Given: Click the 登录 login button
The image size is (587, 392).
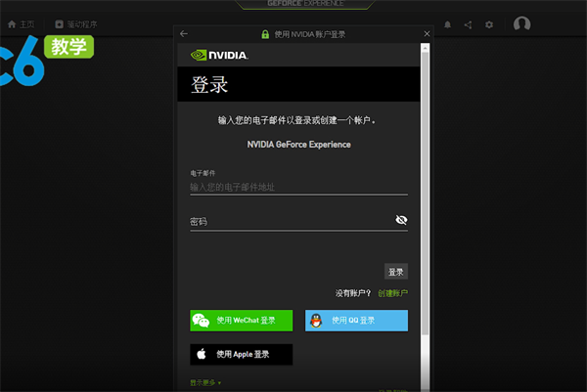Looking at the screenshot, I should click(396, 272).
